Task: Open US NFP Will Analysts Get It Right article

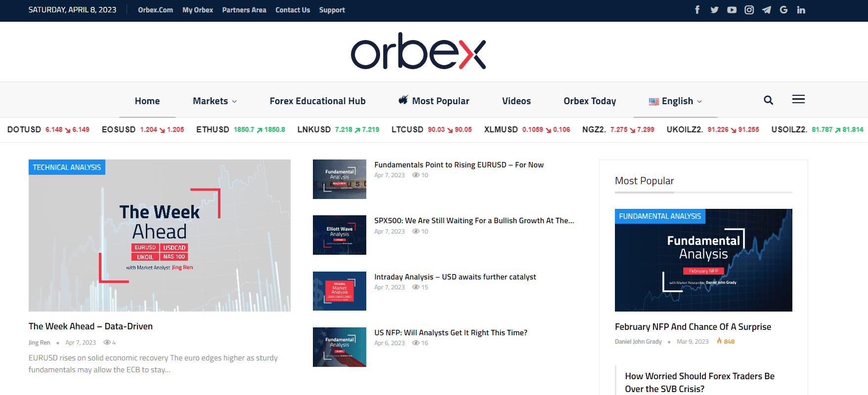Action: click(x=451, y=333)
